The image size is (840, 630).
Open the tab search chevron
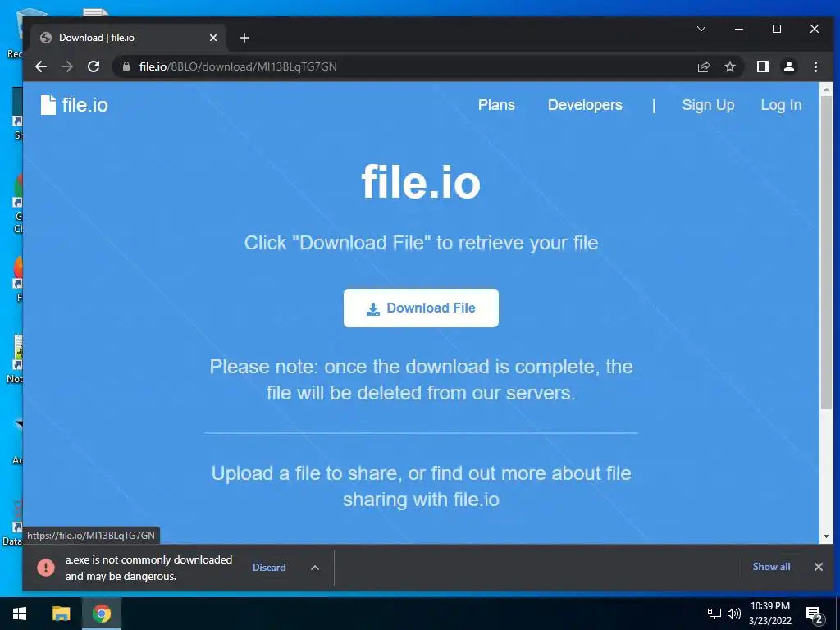tap(701, 29)
